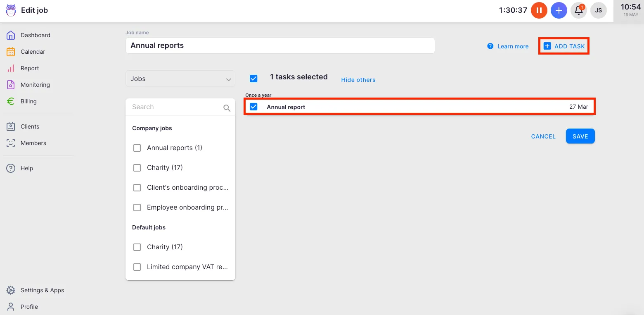Open the Monitoring page

pos(35,85)
